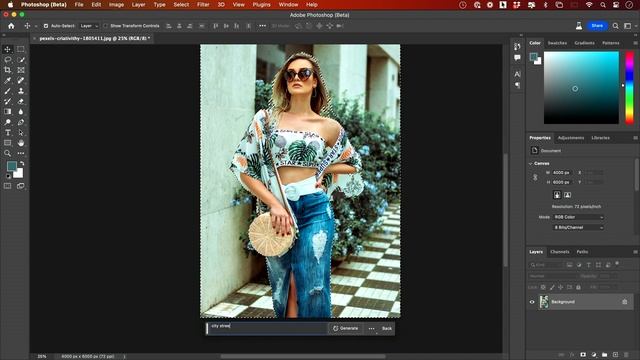The width and height of the screenshot is (640, 360).
Task: Select portrait canvas orientation button
Action: [557, 195]
